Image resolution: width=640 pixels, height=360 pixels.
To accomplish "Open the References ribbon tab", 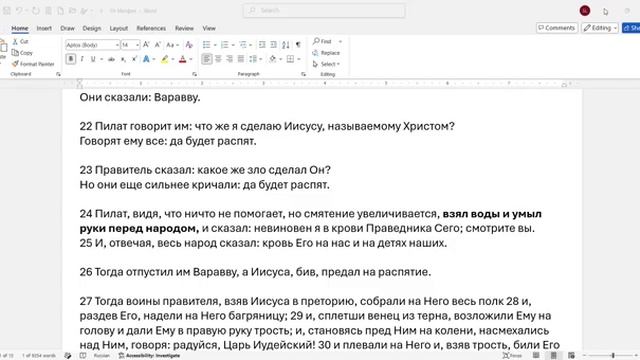I will point(151,28).
